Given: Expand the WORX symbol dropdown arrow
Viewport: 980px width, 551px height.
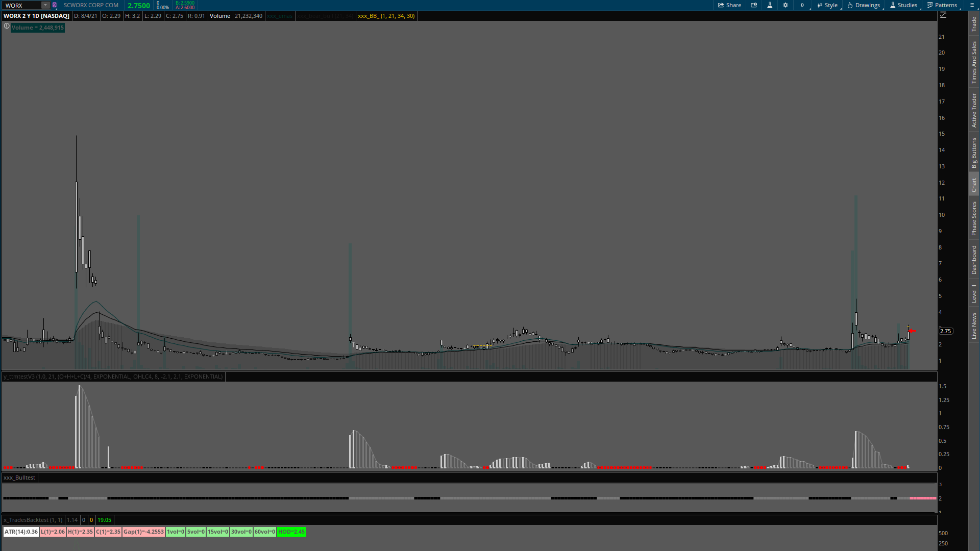Looking at the screenshot, I should [x=45, y=5].
